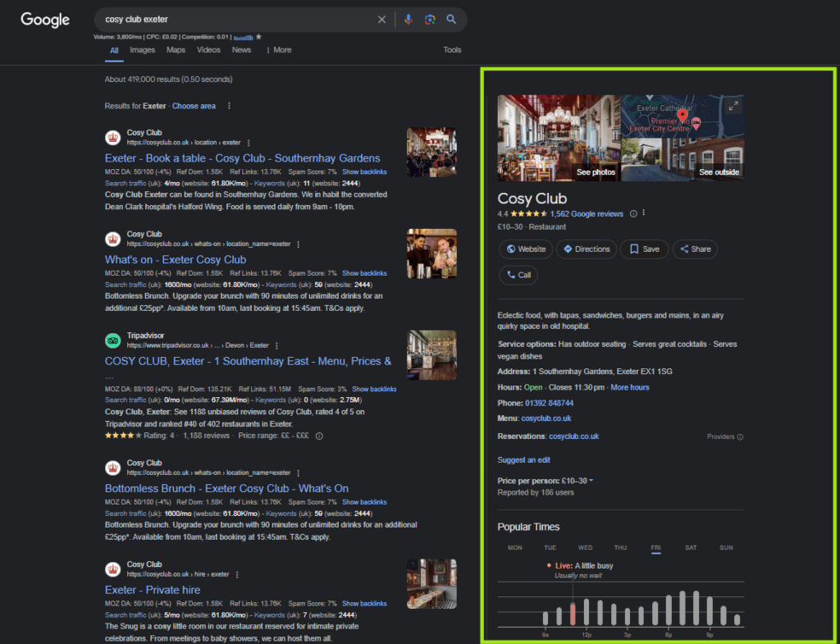Switch to the Images tab
Image resolution: width=840 pixels, height=644 pixels.
pos(142,50)
